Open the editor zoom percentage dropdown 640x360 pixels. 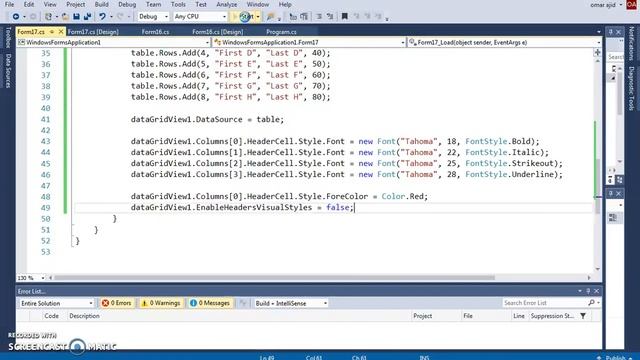[x=31, y=278]
